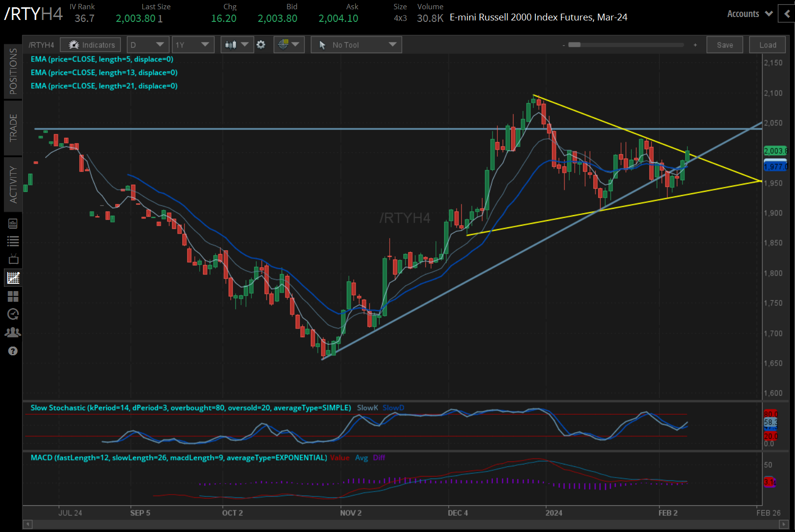The width and height of the screenshot is (795, 532).
Task: Click the Indicators button
Action: 91,45
